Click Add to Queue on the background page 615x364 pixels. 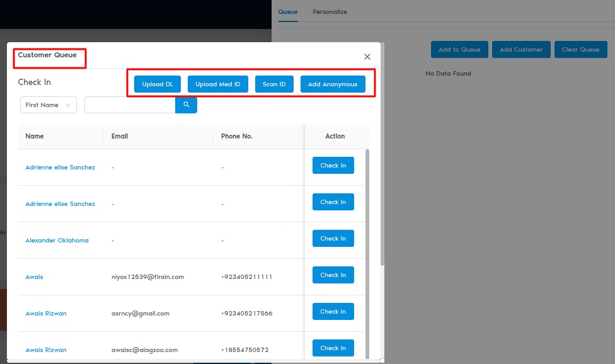(x=459, y=49)
